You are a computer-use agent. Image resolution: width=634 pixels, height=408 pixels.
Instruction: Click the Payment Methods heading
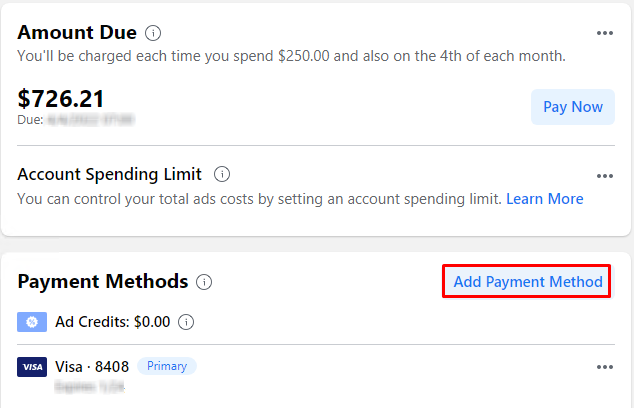[103, 281]
